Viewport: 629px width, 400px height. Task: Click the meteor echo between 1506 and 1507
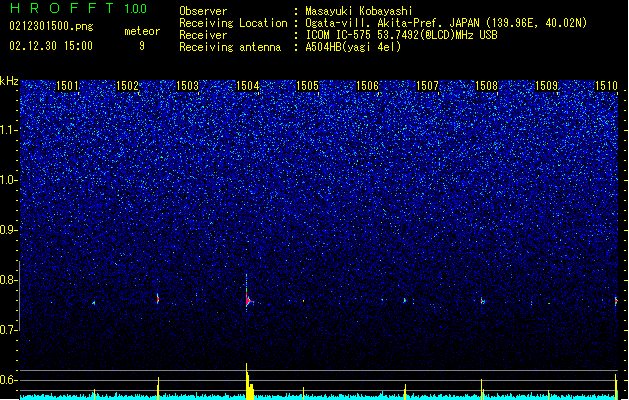pyautogui.click(x=405, y=300)
